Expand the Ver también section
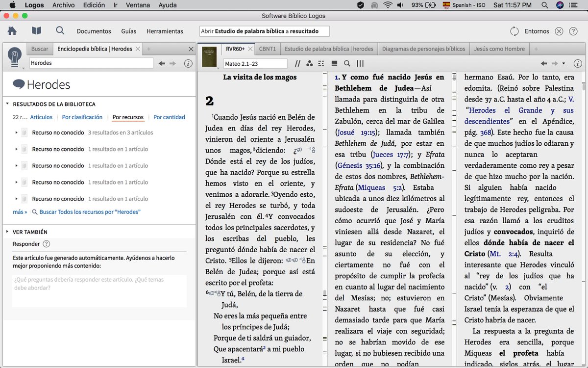This screenshot has width=588, height=368. coord(8,232)
